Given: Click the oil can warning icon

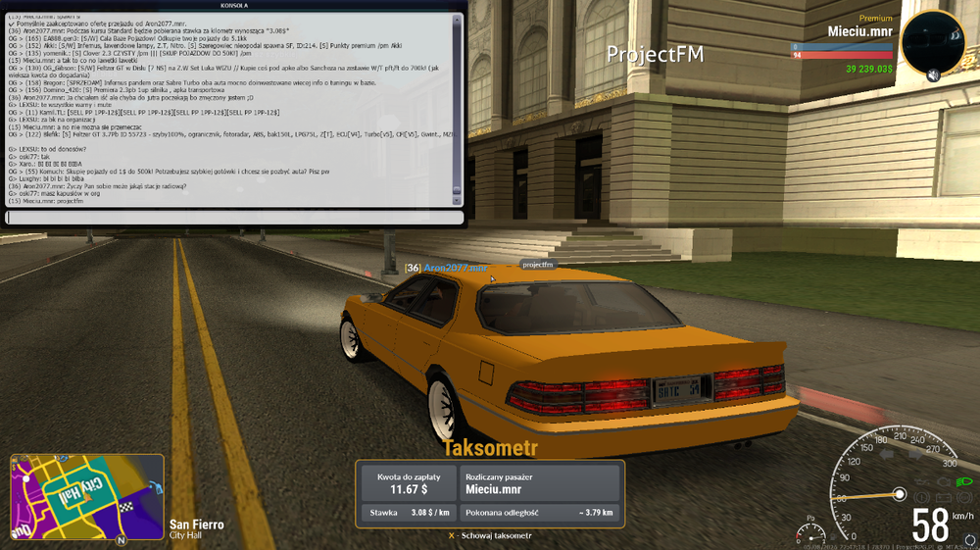Looking at the screenshot, I should [x=923, y=482].
